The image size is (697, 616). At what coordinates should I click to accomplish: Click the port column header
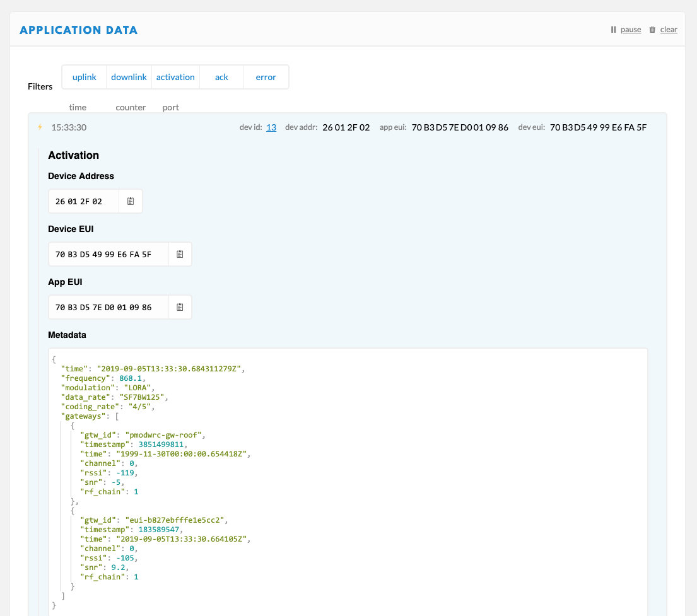tap(171, 108)
